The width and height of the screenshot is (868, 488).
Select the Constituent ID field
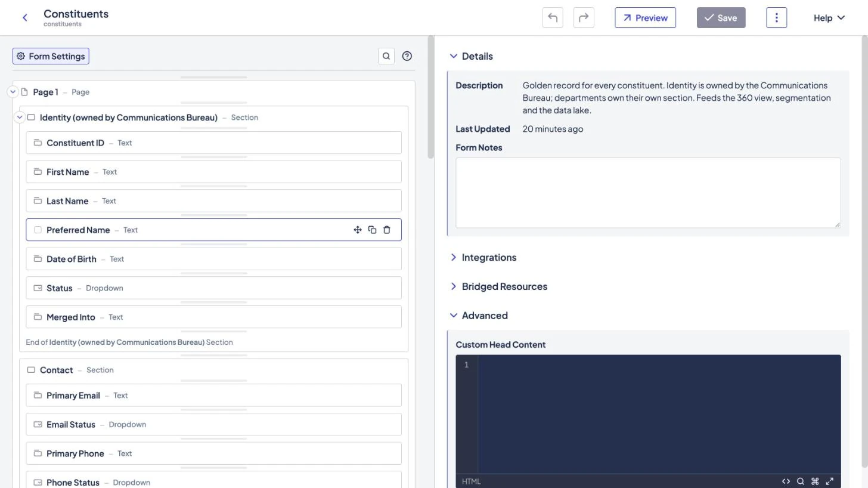tap(213, 143)
